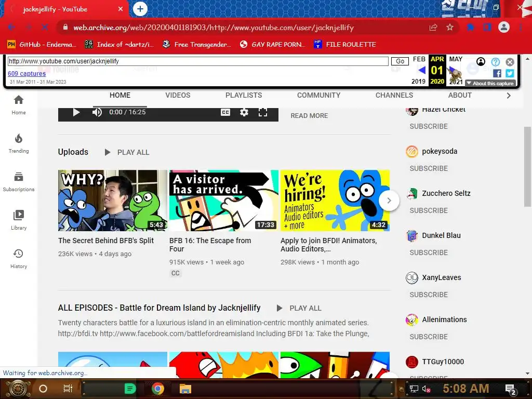Open a new browser tab with plus button
Screen dimensions: 532x399
[x=140, y=9]
